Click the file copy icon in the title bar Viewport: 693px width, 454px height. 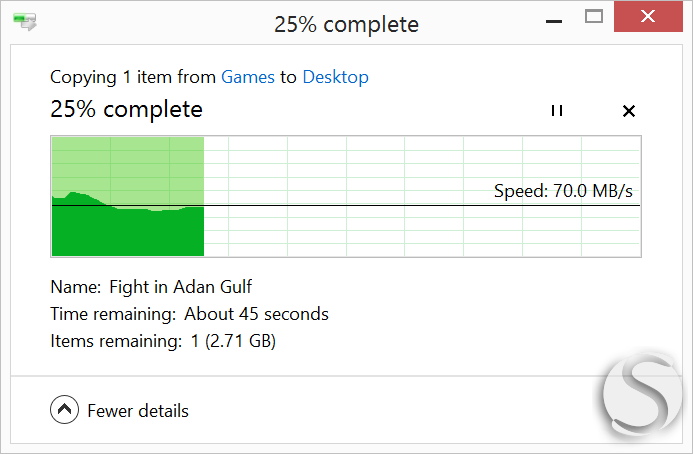pos(25,22)
